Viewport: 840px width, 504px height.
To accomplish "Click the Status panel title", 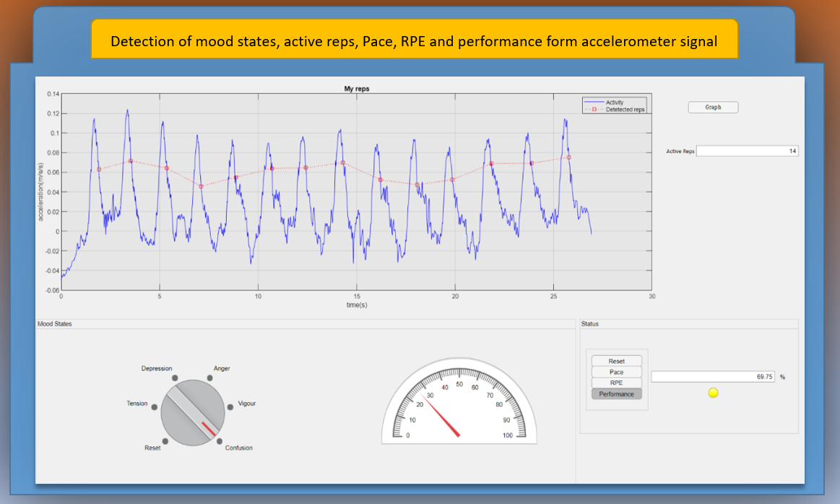I will tap(590, 323).
